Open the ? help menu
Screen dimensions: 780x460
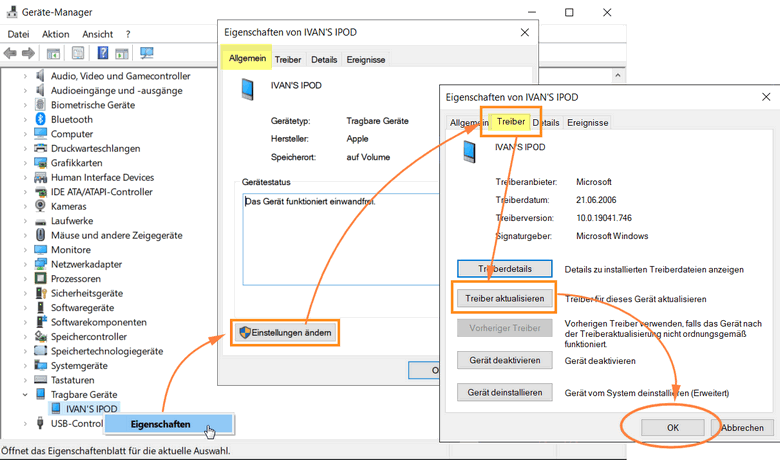click(128, 34)
